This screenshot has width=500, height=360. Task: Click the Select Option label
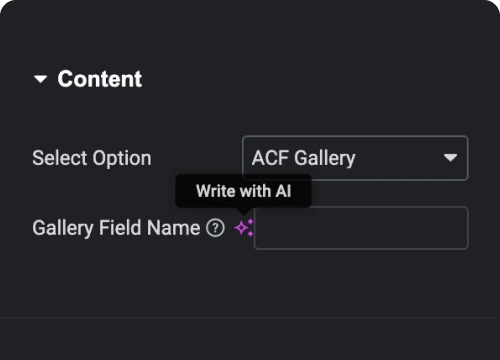tap(92, 158)
